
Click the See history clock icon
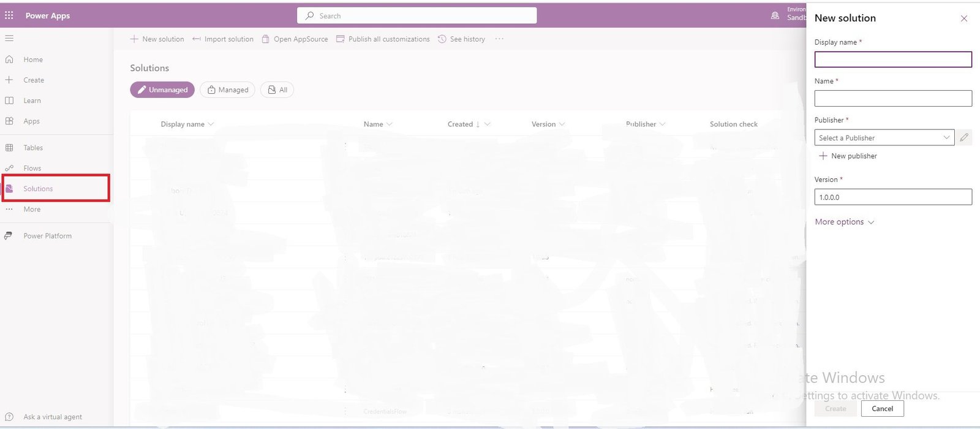[442, 39]
